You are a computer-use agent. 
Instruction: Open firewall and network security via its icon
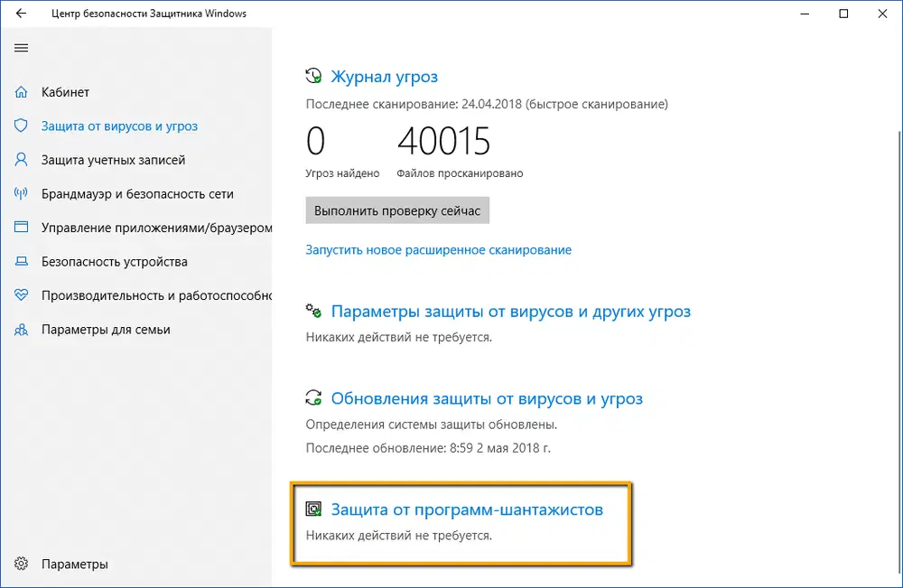point(21,193)
